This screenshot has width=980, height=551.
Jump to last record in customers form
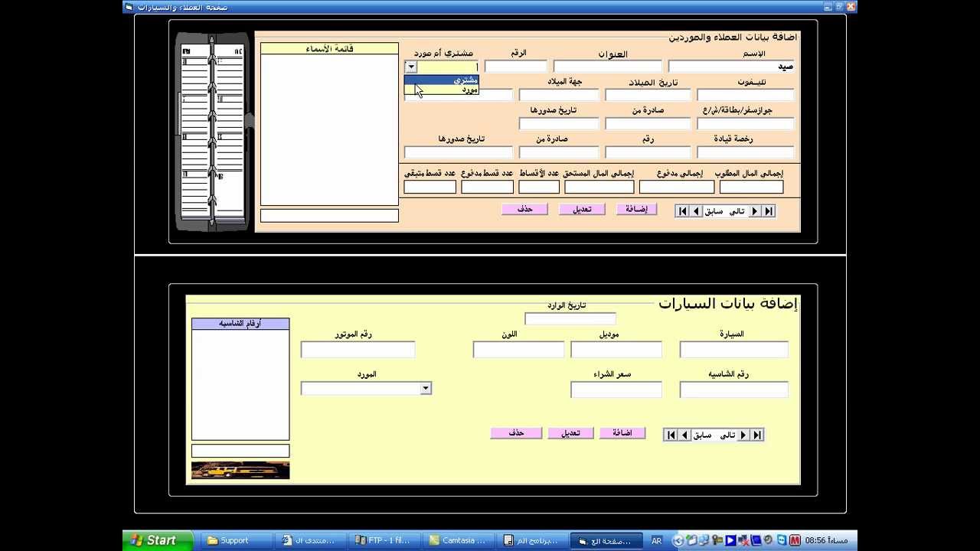tap(768, 211)
